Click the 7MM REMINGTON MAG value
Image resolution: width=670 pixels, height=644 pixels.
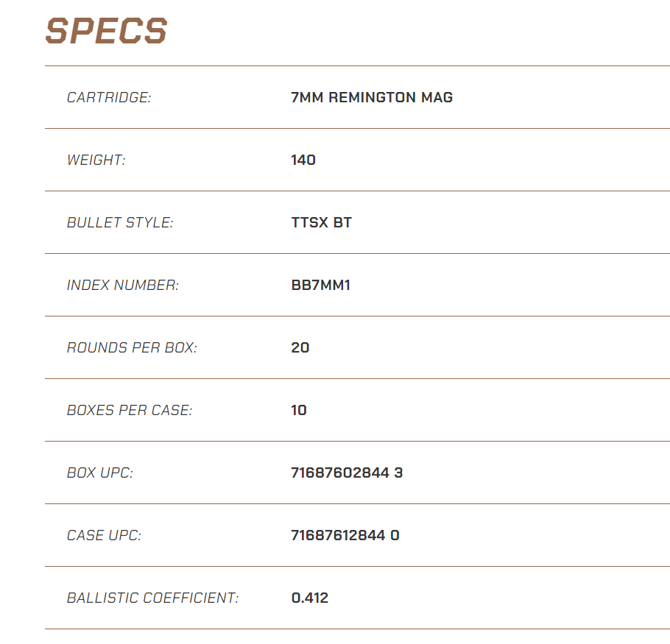372,97
